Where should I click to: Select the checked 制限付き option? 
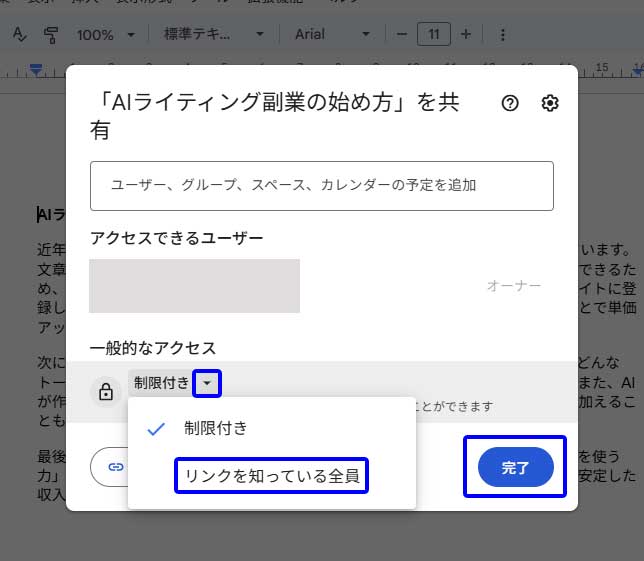[x=215, y=428]
